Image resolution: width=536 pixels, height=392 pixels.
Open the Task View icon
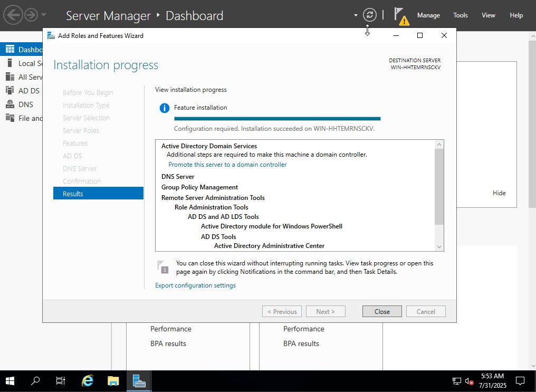coord(61,381)
